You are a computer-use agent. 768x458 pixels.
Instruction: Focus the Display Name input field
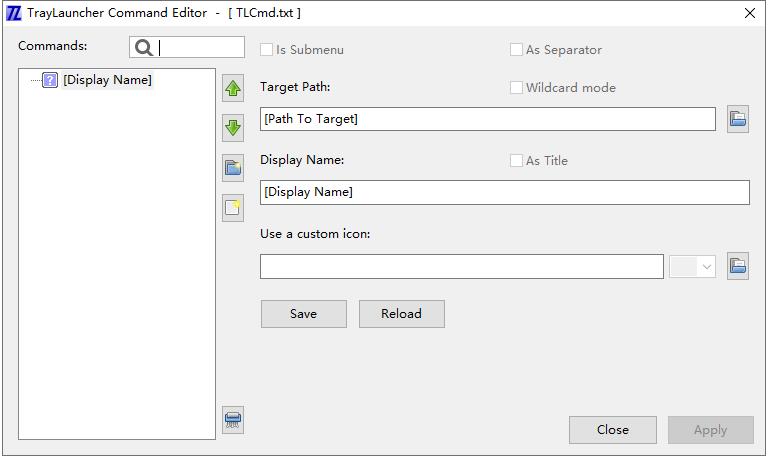pyautogui.click(x=504, y=192)
